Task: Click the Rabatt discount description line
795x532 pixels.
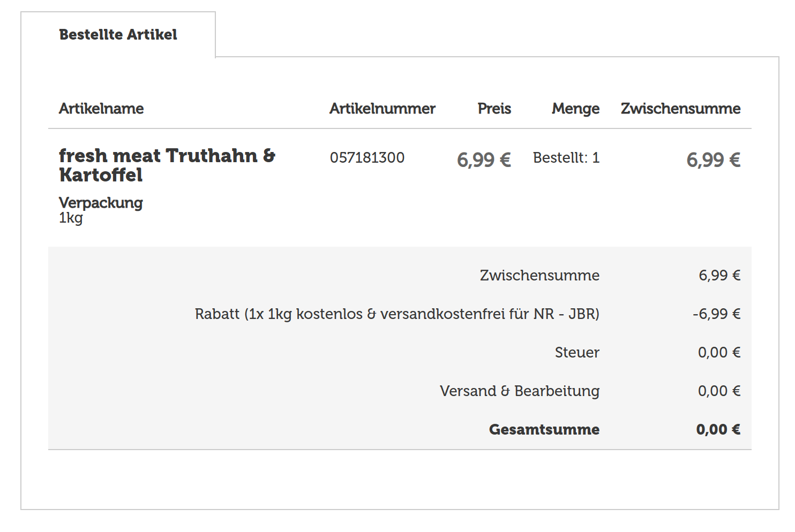Action: (397, 314)
